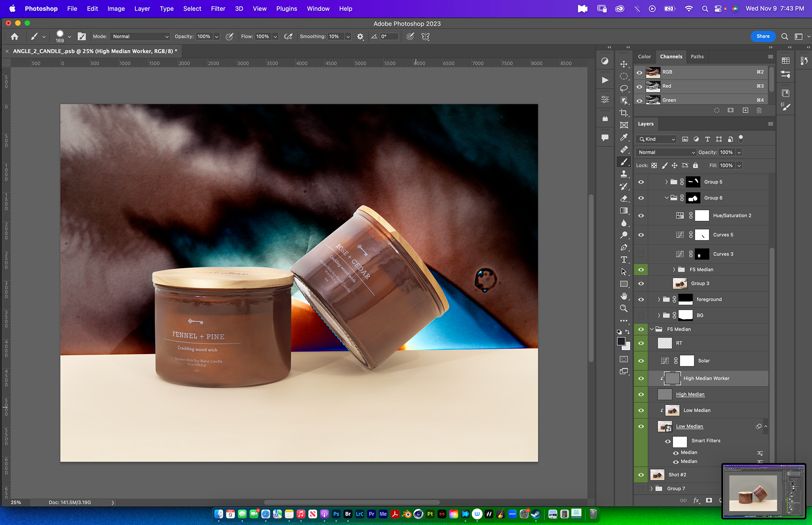Open the brush settings panel icon
The image size is (812, 525).
tap(82, 36)
